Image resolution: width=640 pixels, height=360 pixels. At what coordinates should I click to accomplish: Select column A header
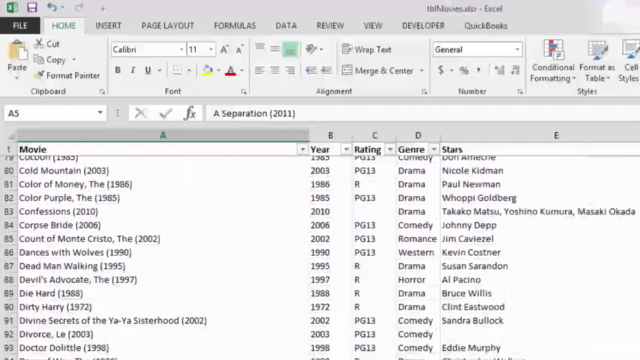pos(163,135)
